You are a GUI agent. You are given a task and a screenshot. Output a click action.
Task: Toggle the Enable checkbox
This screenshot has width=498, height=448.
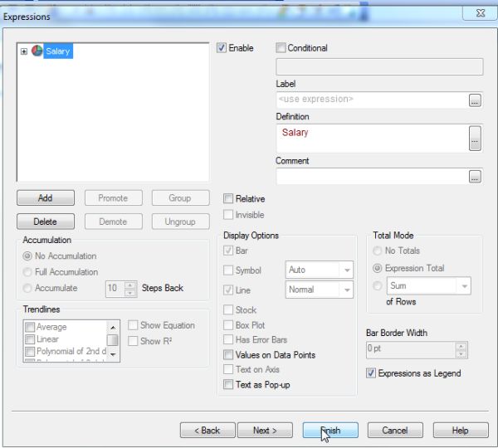(222, 48)
